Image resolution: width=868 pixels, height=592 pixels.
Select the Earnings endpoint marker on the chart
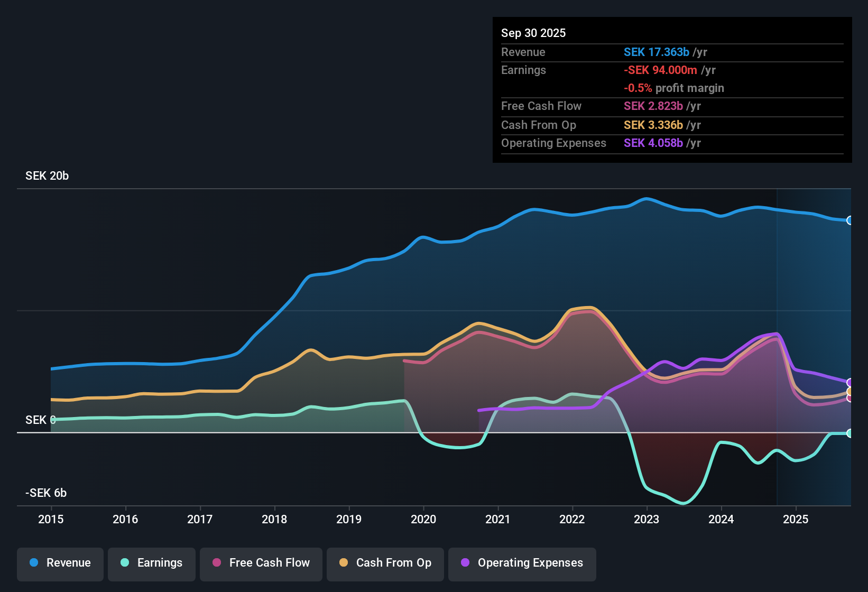point(850,433)
